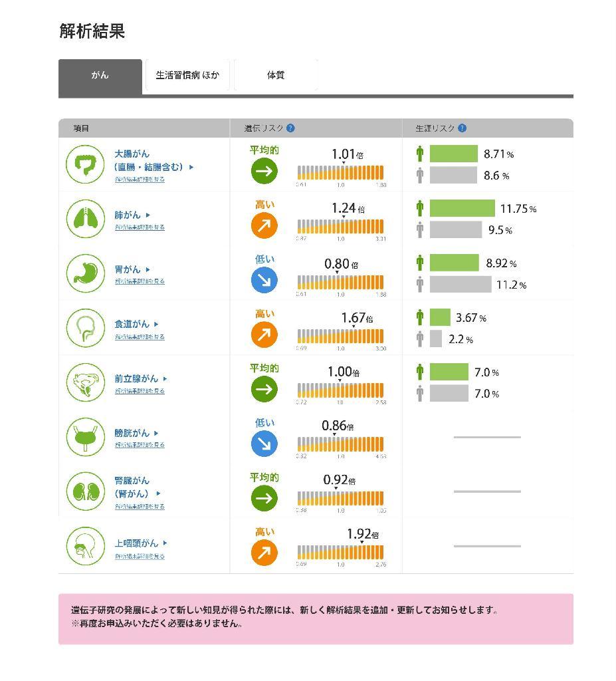Switch to the 体質 tab
This screenshot has height=681, width=616.
[276, 75]
